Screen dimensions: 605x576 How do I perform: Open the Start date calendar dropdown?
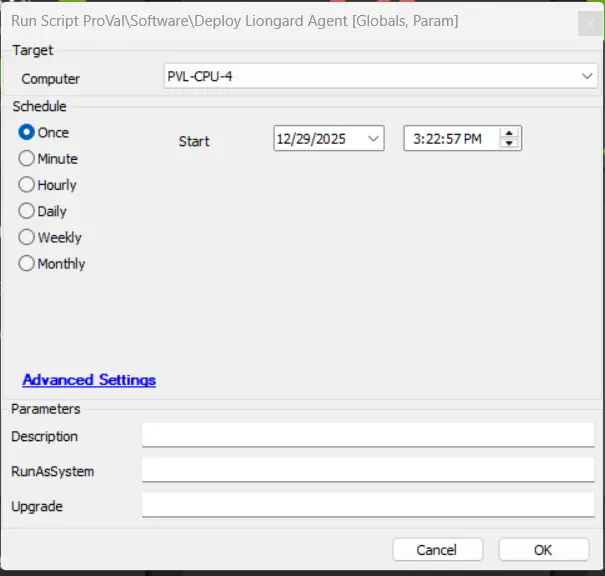pyautogui.click(x=374, y=139)
